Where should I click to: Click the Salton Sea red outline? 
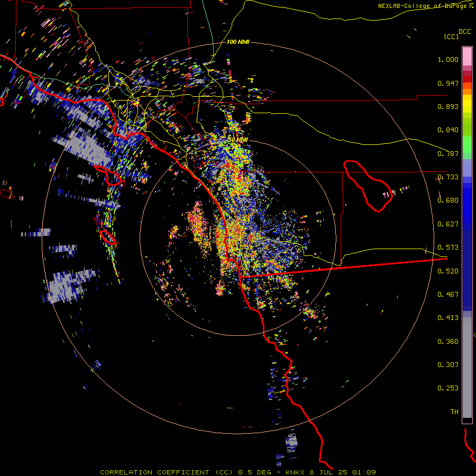click(x=368, y=186)
